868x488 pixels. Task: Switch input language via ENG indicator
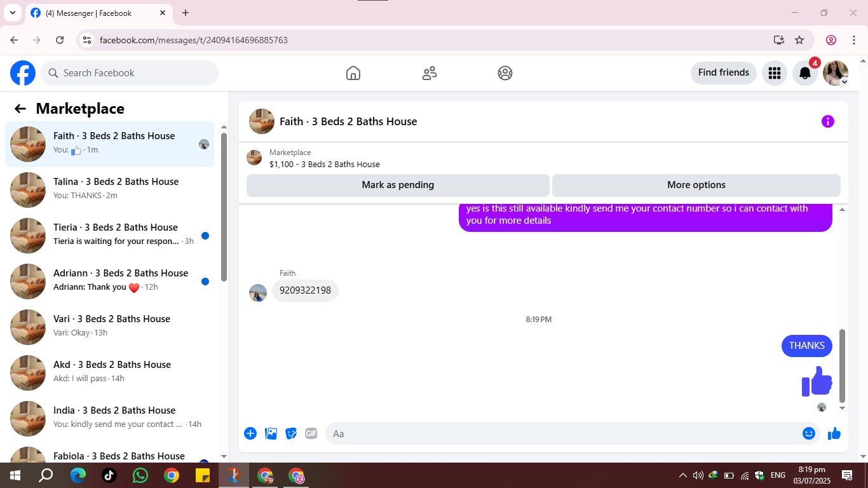pos(778,475)
